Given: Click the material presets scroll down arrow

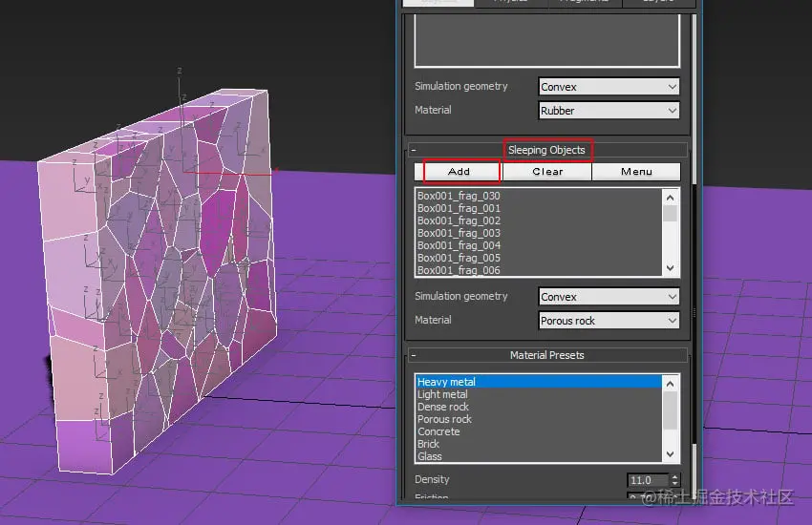Looking at the screenshot, I should coord(670,454).
